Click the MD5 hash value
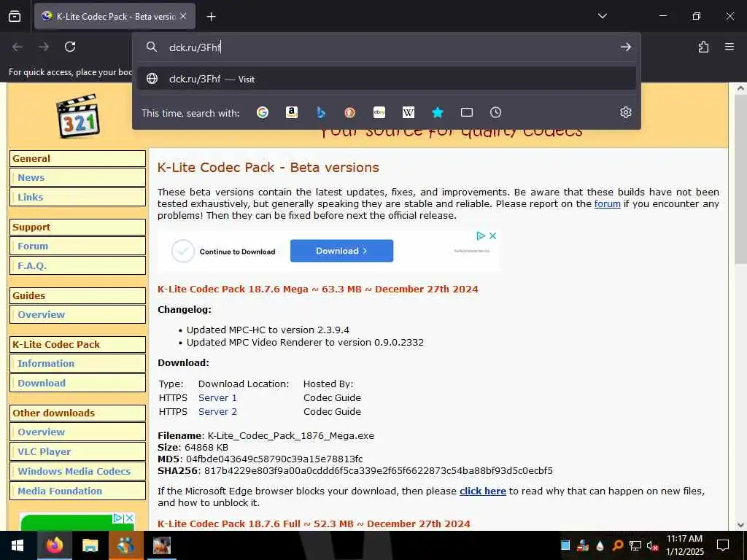Viewport: 747px width, 560px height. (274, 459)
